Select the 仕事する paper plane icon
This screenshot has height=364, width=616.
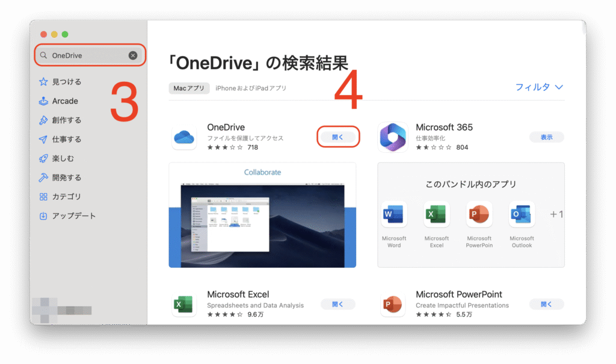[x=43, y=139]
